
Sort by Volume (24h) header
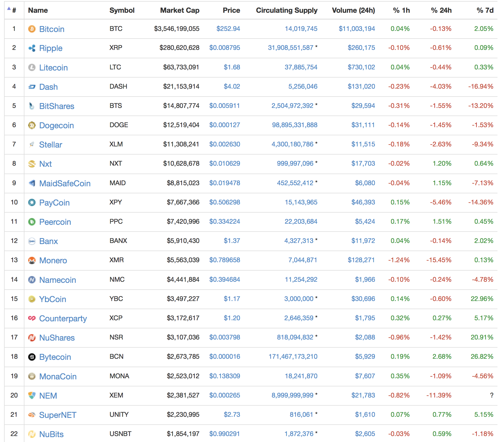353,10
